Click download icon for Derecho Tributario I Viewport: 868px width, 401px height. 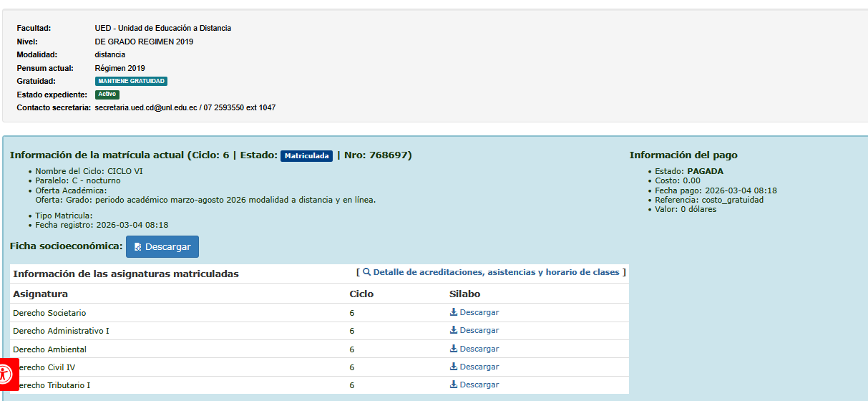[x=454, y=385]
